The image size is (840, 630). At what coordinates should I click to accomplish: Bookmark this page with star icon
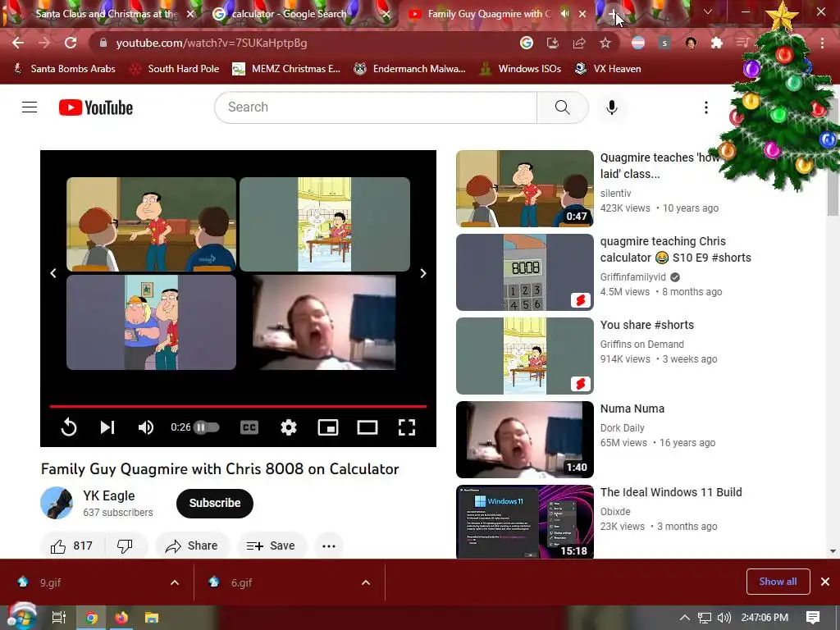tap(605, 43)
